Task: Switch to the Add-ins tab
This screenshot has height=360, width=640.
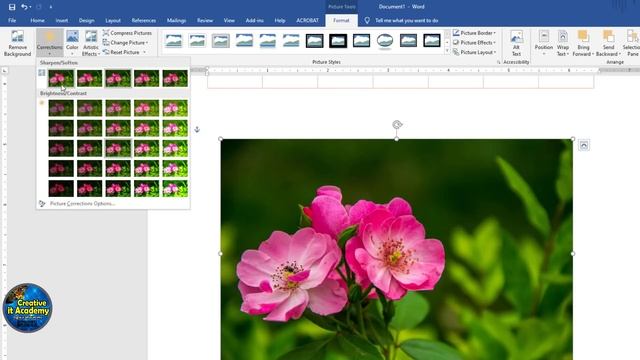Action: click(254, 20)
